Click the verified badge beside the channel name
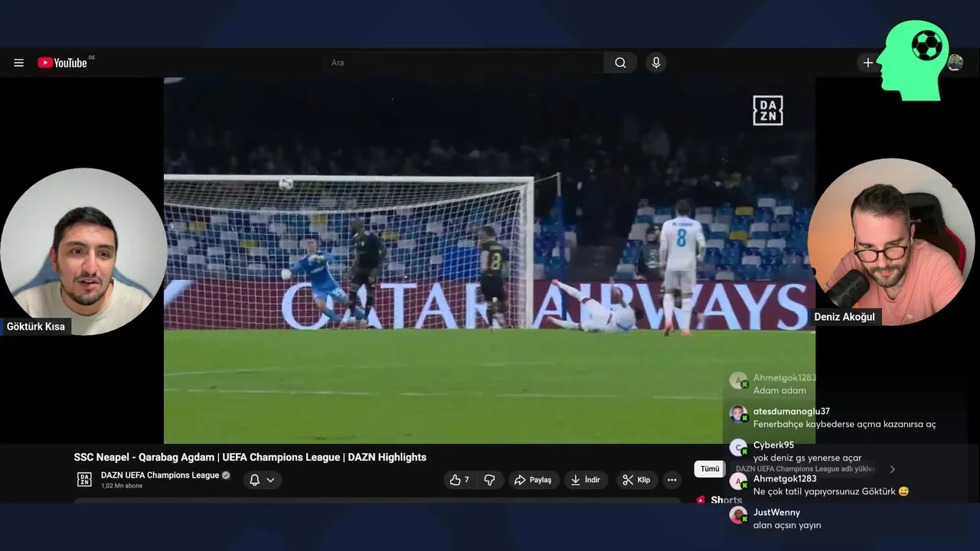 (226, 475)
